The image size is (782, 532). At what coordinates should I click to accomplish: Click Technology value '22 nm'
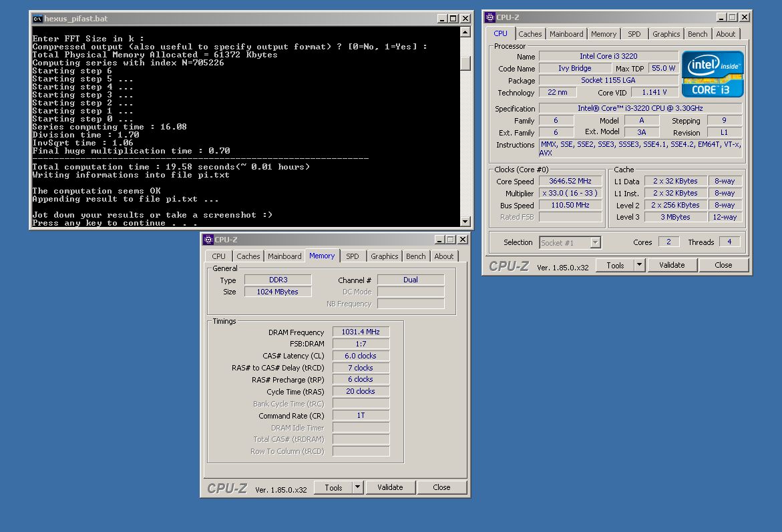click(557, 92)
